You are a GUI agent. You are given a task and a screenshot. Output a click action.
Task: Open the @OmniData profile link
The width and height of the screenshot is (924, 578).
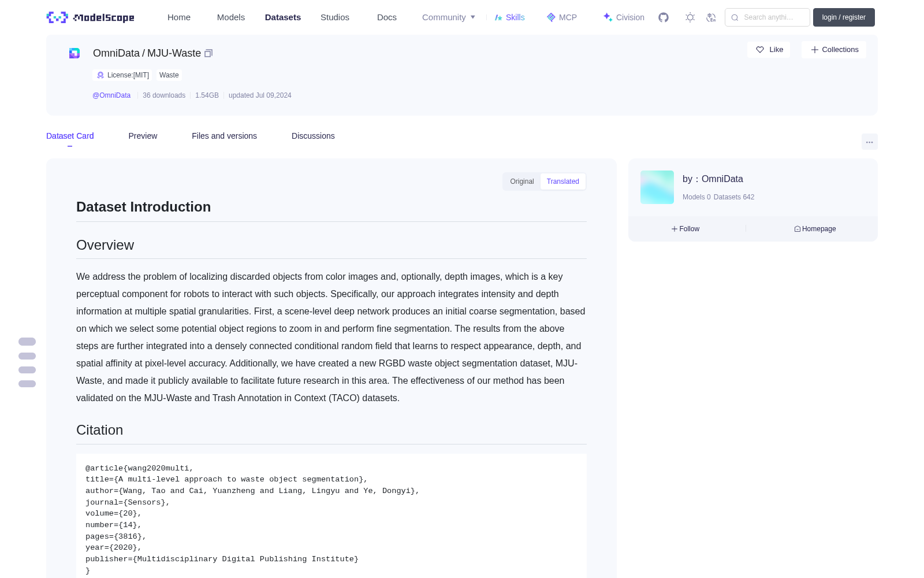pyautogui.click(x=111, y=95)
